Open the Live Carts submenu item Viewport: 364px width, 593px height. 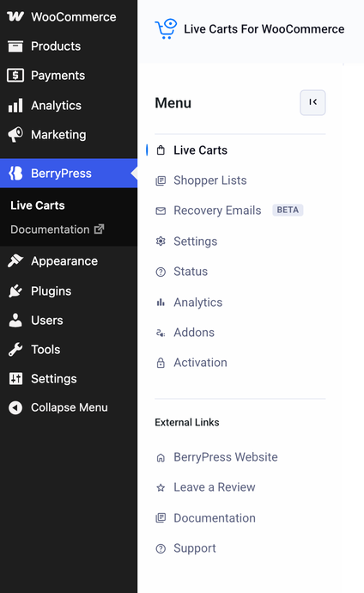point(38,205)
